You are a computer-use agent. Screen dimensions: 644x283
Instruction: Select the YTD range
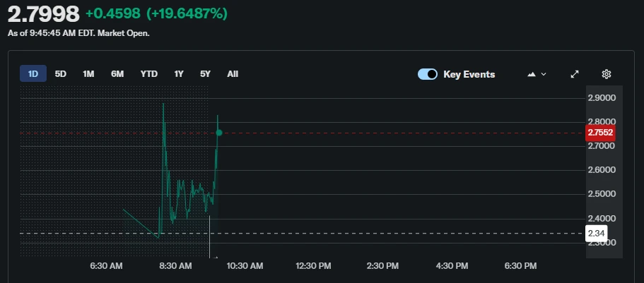[149, 73]
